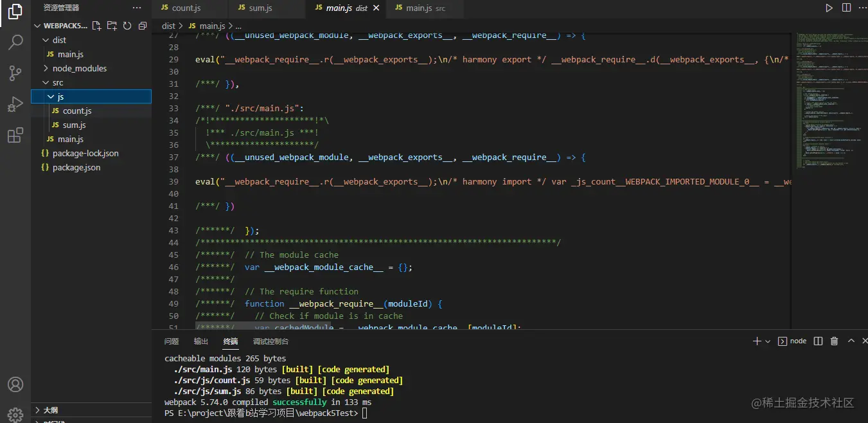Click './src/js/sum.js' in terminal output
This screenshot has height=423, width=868.
point(208,391)
